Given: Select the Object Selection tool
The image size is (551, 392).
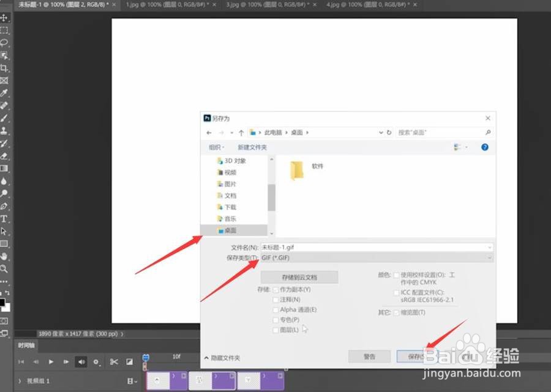Looking at the screenshot, I should coord(4,56).
